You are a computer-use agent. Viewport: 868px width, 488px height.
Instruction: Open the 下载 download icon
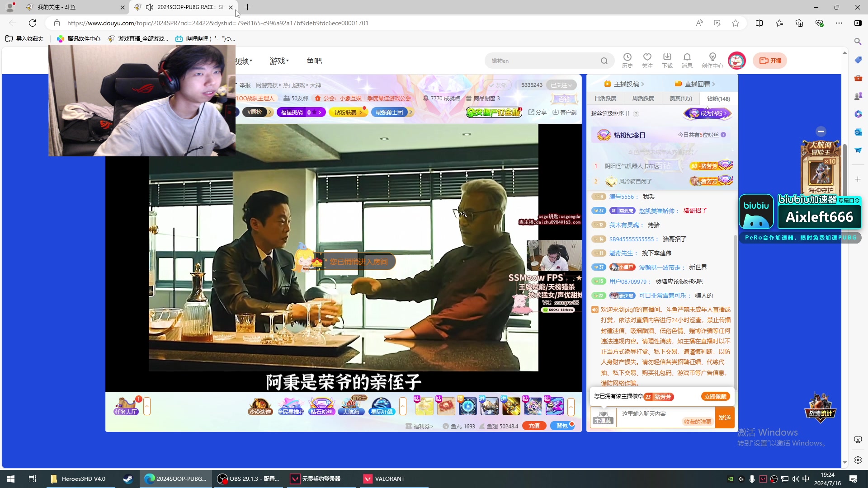(x=667, y=61)
